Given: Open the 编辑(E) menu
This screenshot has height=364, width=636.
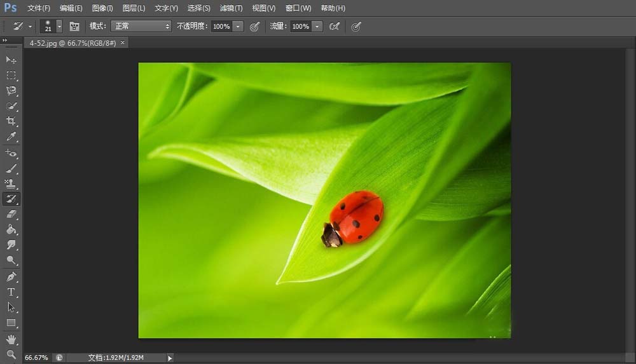Looking at the screenshot, I should pyautogui.click(x=71, y=8).
